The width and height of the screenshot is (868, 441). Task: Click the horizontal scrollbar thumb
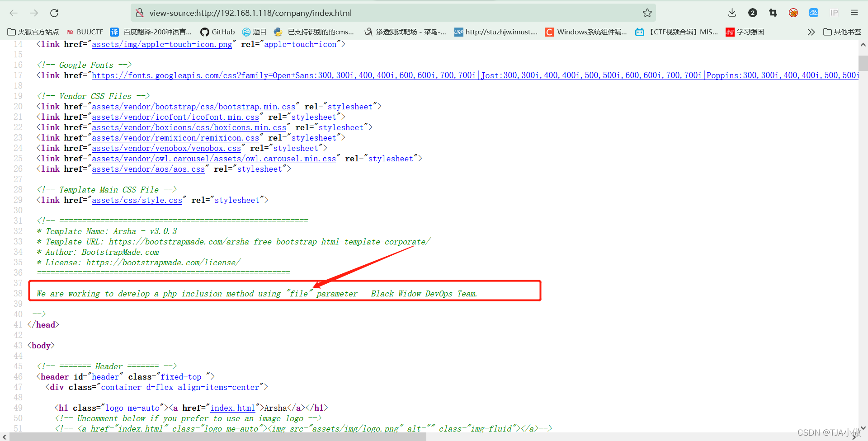218,437
